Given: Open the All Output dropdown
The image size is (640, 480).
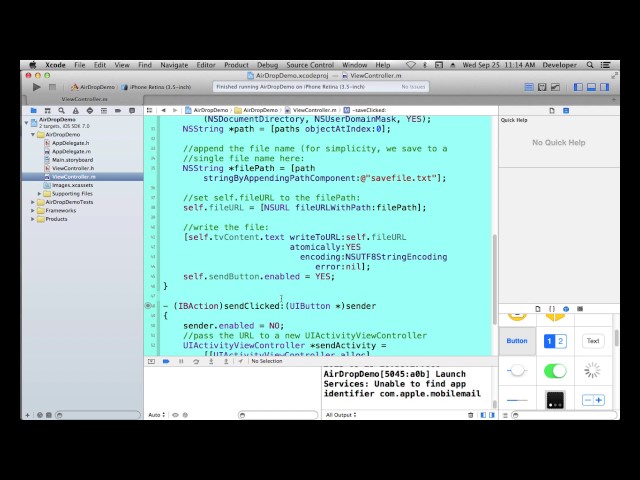Looking at the screenshot, I should (x=341, y=415).
